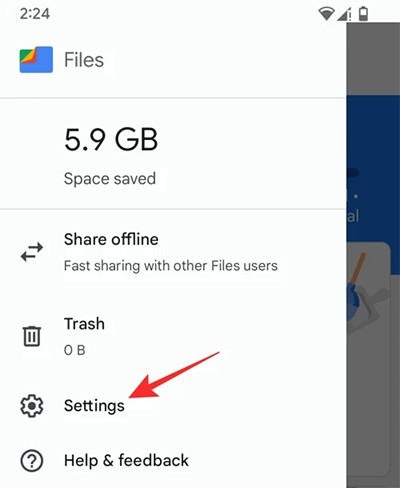The height and width of the screenshot is (488, 400).
Task: Tap the Files title text
Action: [84, 60]
